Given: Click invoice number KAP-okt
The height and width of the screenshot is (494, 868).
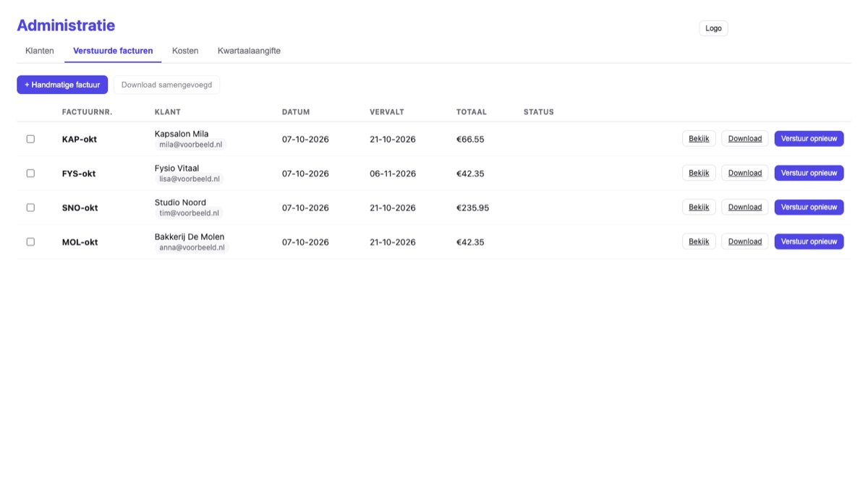Looking at the screenshot, I should pyautogui.click(x=80, y=140).
